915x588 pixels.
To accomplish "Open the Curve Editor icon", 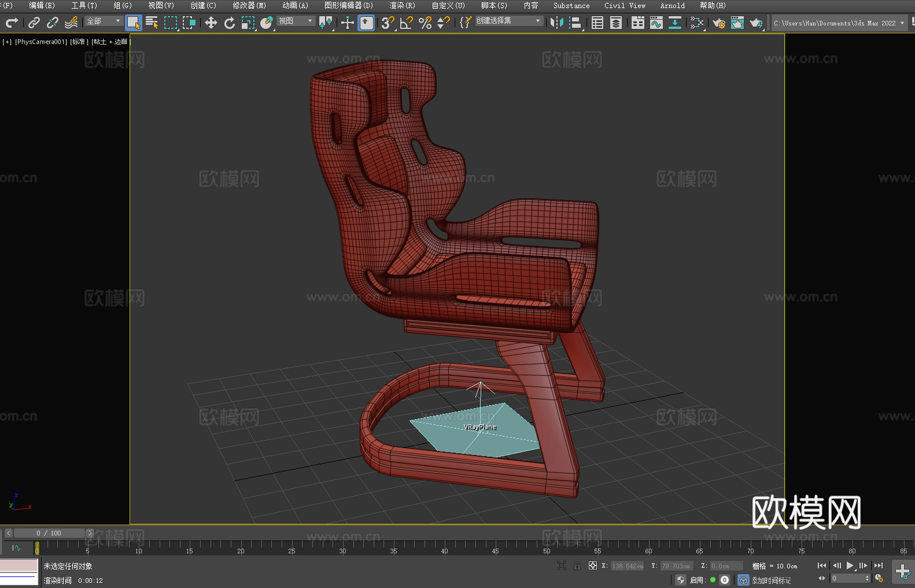I will tap(656, 23).
